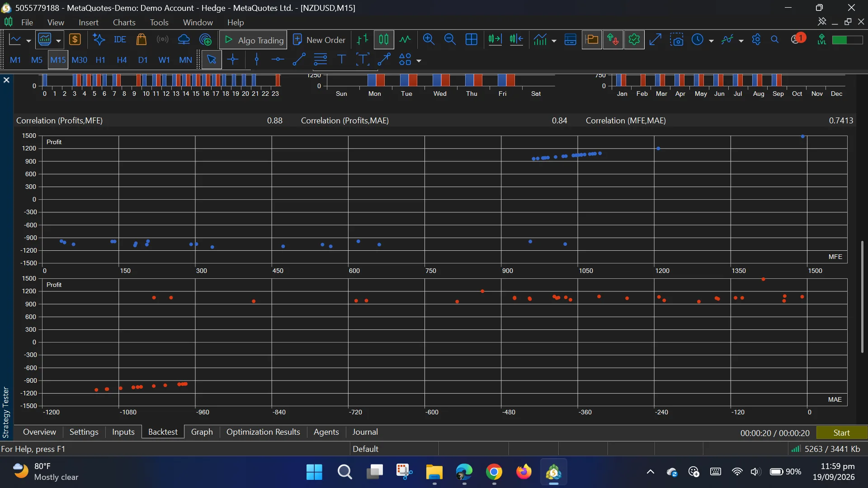
Task: Draw a horizontal line
Action: click(x=278, y=60)
